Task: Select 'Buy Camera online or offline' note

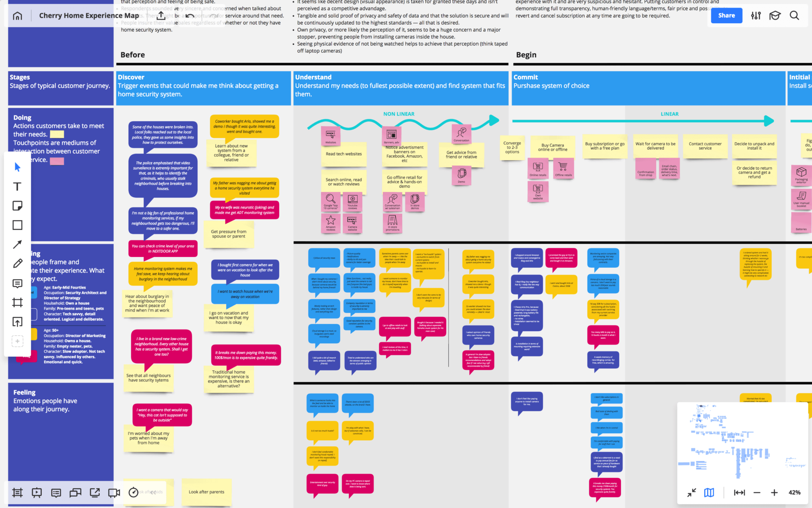Action: click(553, 147)
